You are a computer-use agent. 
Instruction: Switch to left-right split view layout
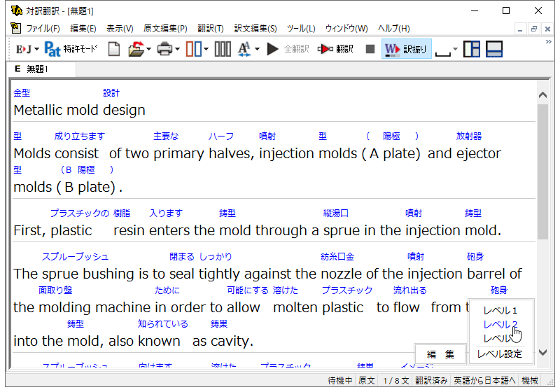point(471,49)
